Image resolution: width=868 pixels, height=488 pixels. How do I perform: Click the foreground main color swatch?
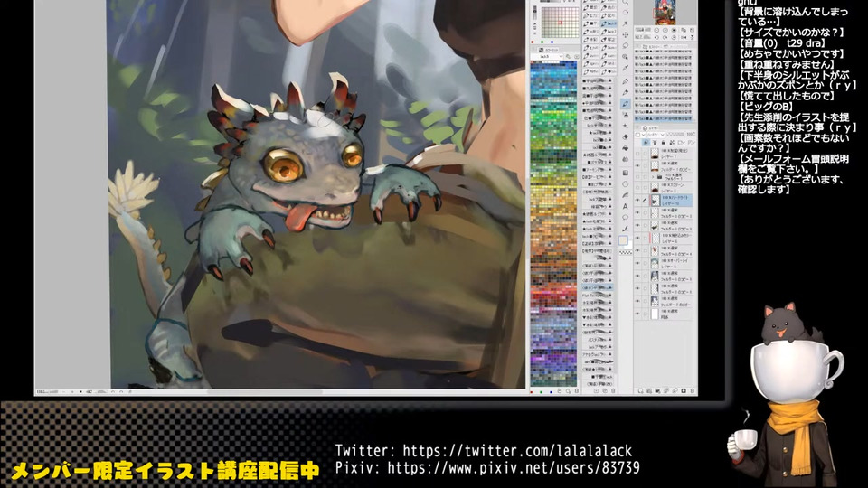click(x=623, y=240)
